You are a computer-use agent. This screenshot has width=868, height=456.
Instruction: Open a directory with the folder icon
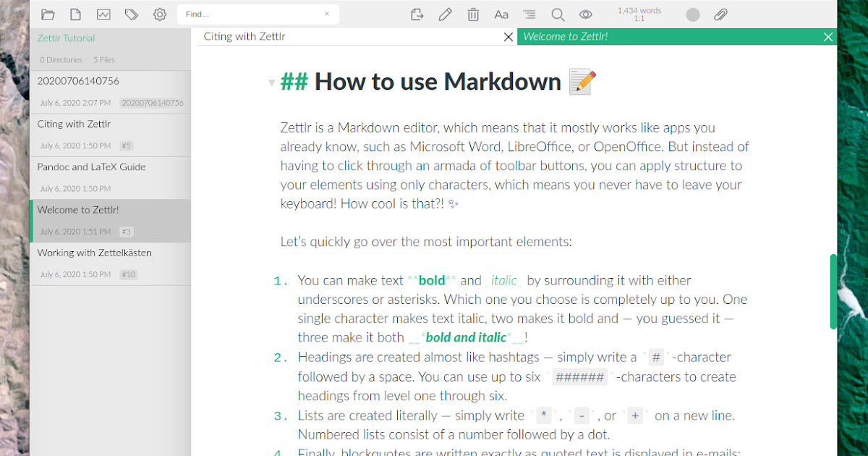(x=48, y=14)
